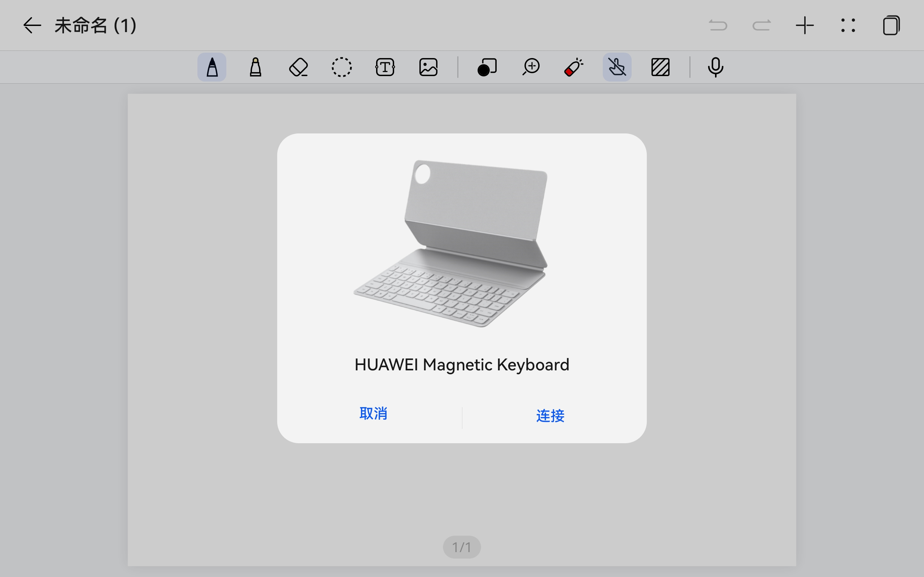This screenshot has height=577, width=924.
Task: Choose the eraser tool
Action: click(298, 67)
